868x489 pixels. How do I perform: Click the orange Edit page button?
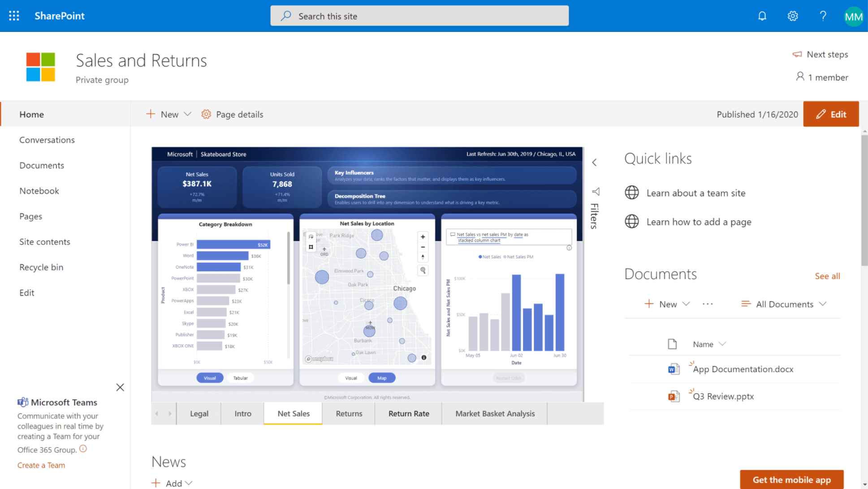(x=831, y=114)
